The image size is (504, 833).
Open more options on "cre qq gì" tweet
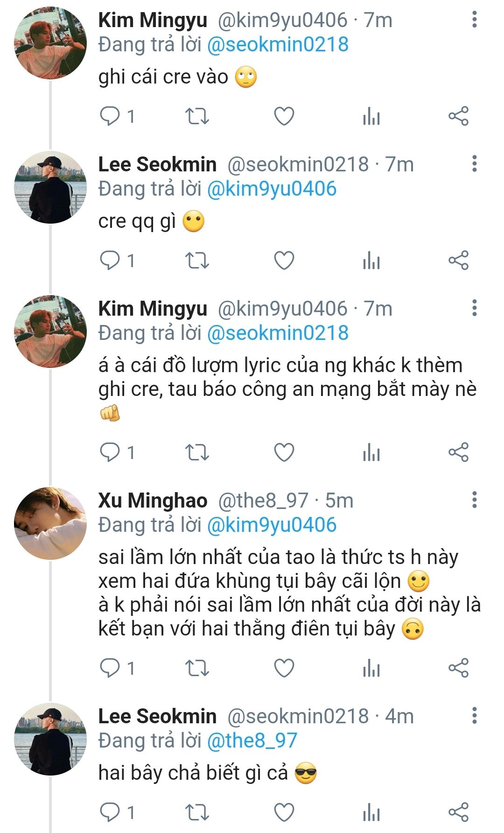coord(474,164)
